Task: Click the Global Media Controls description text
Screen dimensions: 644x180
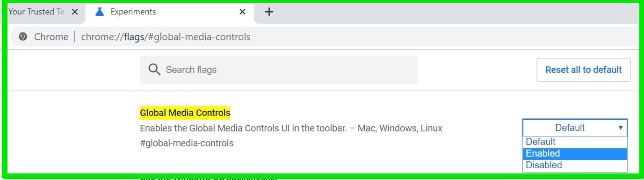Action: (x=291, y=128)
